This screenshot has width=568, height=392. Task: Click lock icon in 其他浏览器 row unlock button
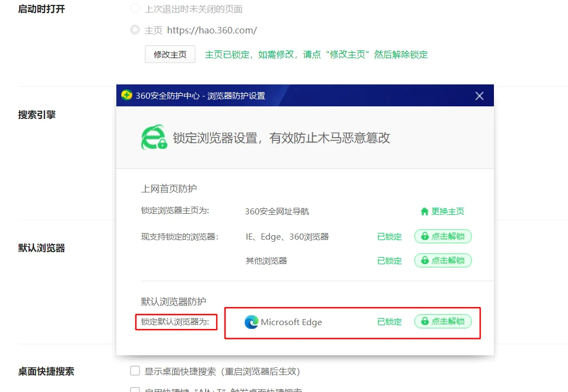coord(425,260)
